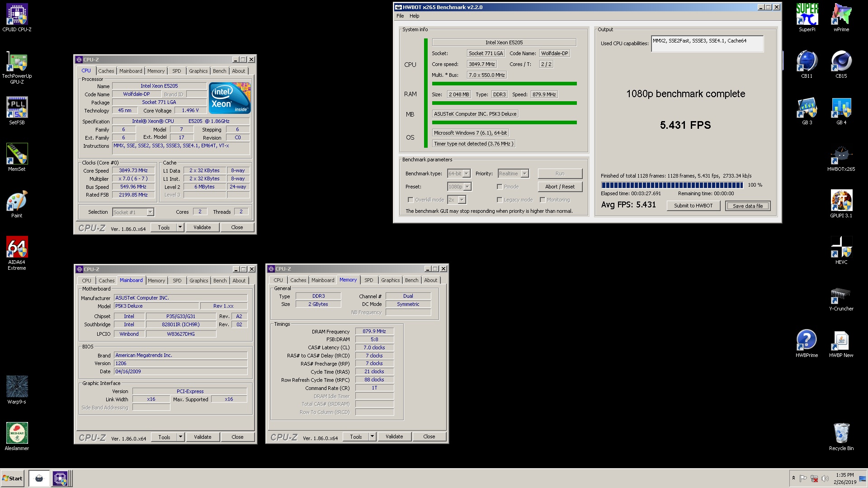The height and width of the screenshot is (488, 868).
Task: Open the GPUPI 3.1 desktop icon
Action: pyautogui.click(x=841, y=204)
